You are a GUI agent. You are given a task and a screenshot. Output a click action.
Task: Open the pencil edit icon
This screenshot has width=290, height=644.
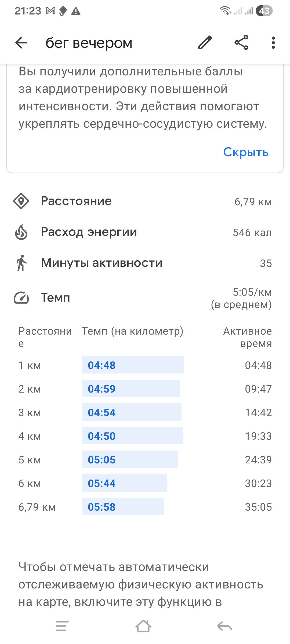[205, 43]
